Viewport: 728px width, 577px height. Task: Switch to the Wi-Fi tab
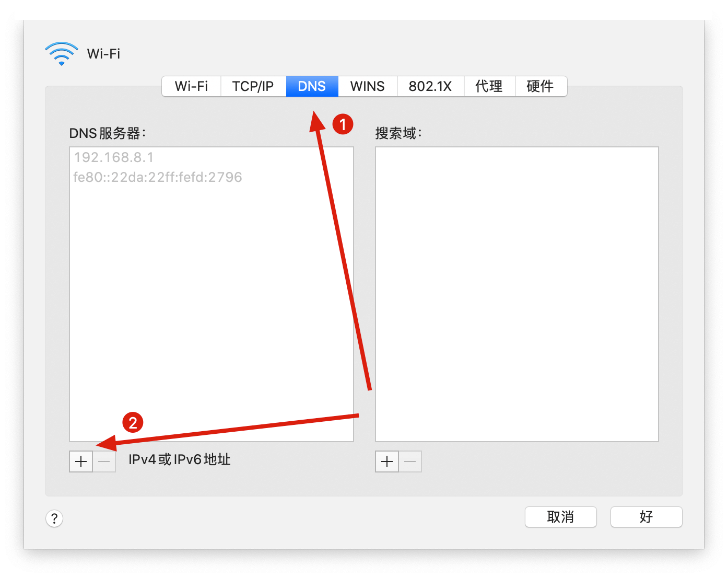(x=191, y=86)
